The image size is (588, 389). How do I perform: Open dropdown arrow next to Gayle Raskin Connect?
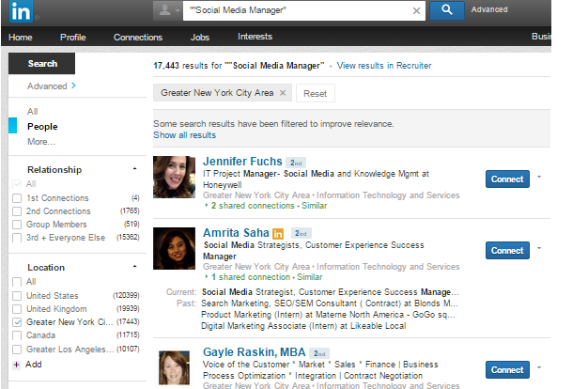click(539, 367)
